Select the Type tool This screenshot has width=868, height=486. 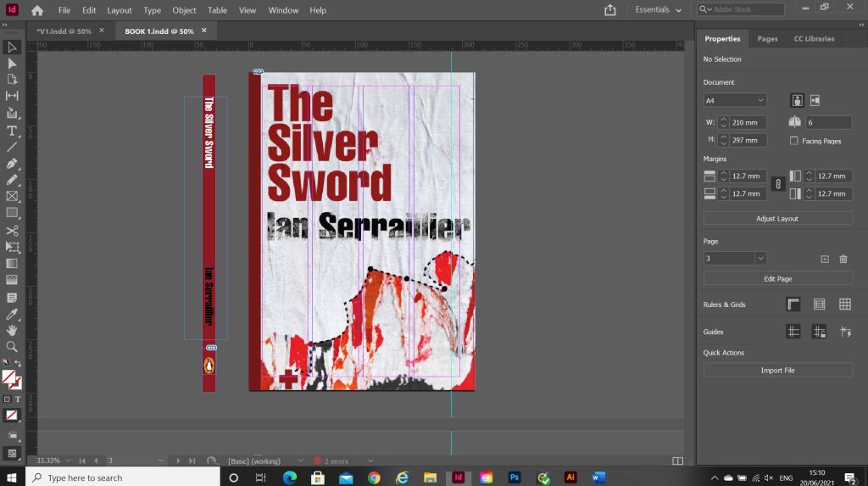(12, 130)
